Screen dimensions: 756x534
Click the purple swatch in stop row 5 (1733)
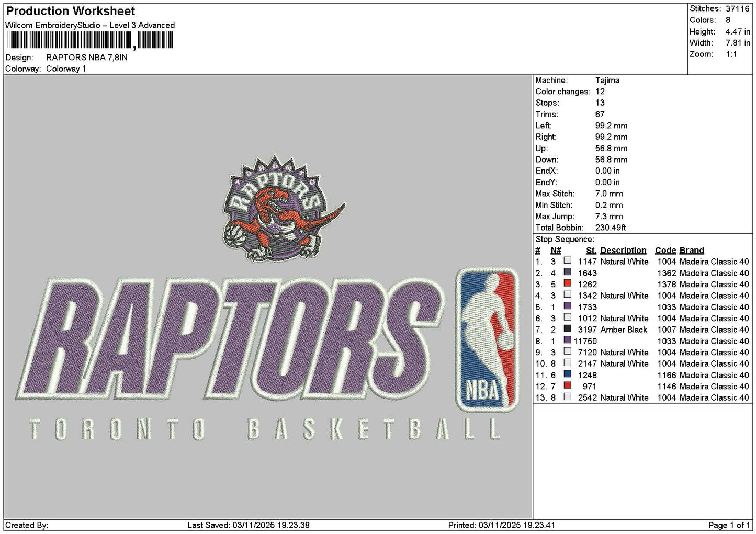568,306
